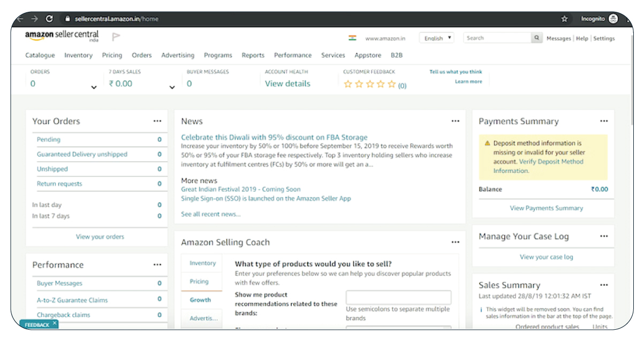644x341 pixels.
Task: Open the Programs menu
Action: coord(218,55)
